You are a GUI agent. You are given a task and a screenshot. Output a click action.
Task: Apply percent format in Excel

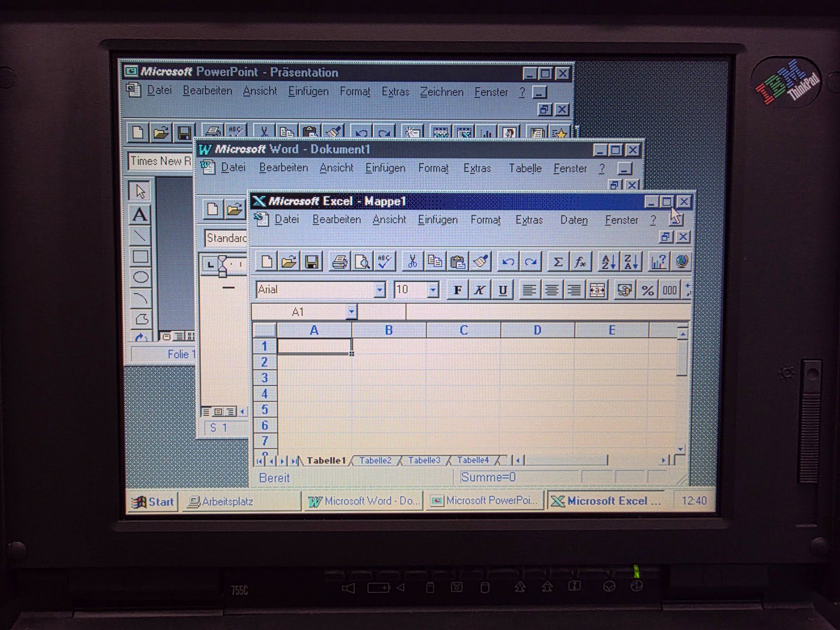[647, 290]
